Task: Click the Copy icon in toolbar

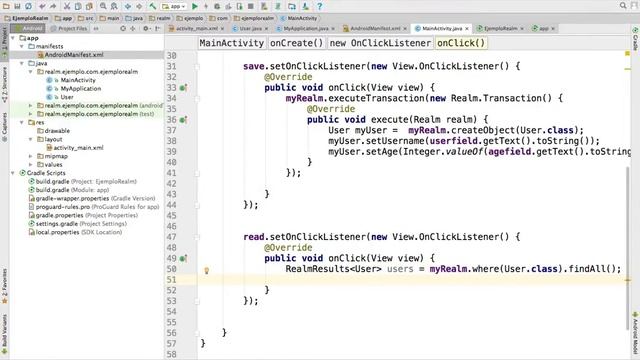Action: pyautogui.click(x=78, y=6)
